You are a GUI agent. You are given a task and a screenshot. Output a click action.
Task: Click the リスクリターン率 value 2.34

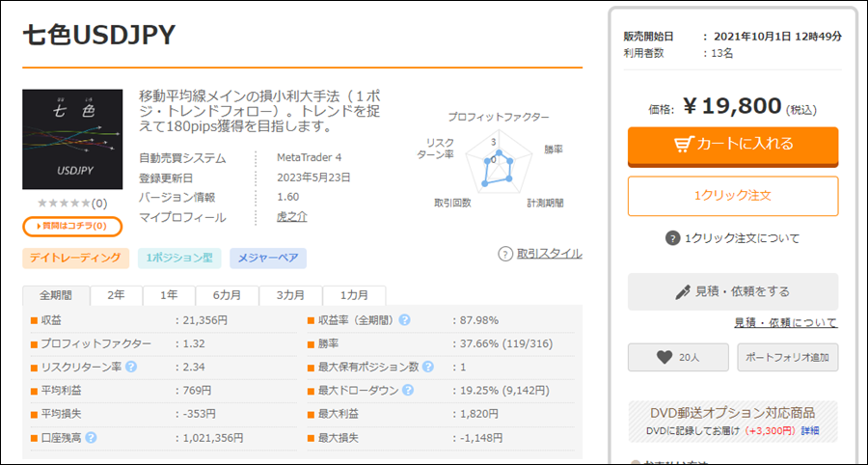point(194,367)
